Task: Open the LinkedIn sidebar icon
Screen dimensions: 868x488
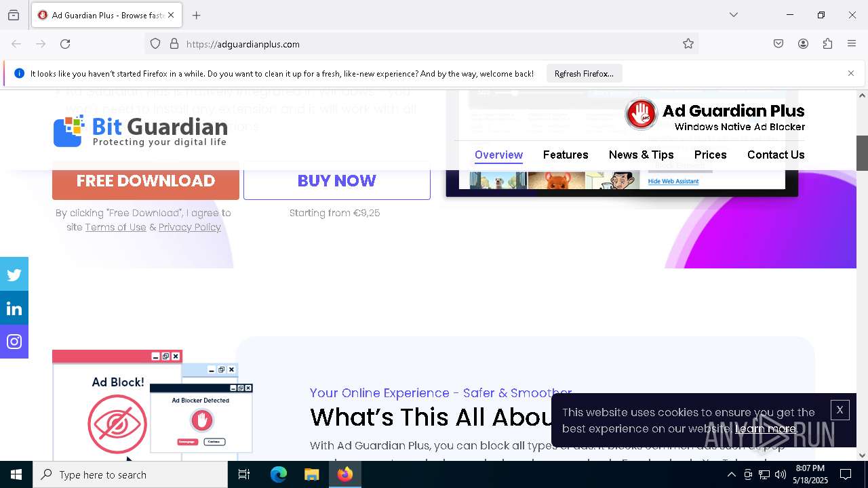Action: pyautogui.click(x=14, y=308)
